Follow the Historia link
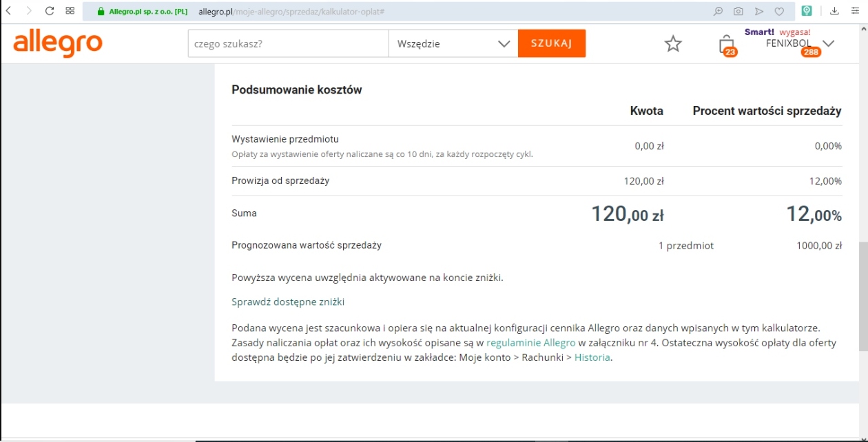 point(592,357)
